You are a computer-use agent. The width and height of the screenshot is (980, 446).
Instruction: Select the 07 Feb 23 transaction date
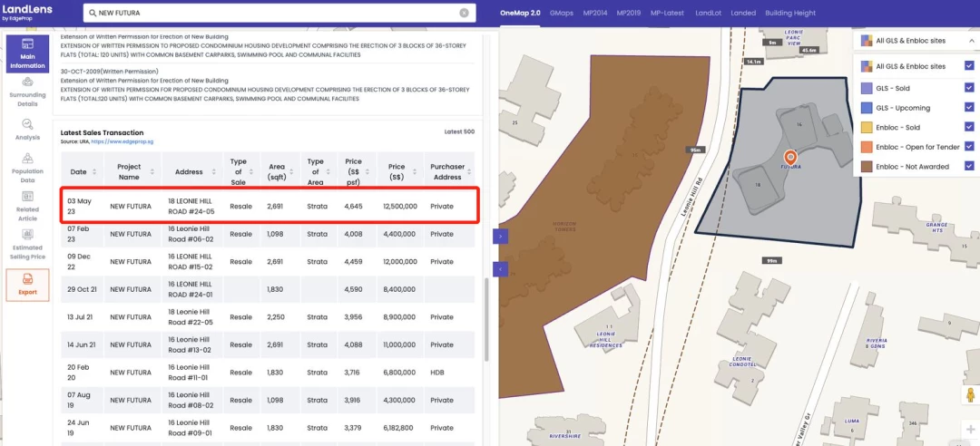79,234
